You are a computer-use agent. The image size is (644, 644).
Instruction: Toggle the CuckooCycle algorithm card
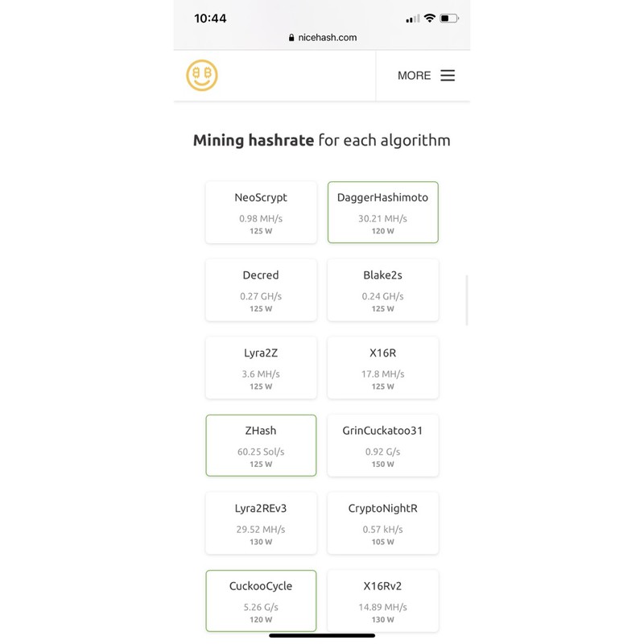coord(261,601)
